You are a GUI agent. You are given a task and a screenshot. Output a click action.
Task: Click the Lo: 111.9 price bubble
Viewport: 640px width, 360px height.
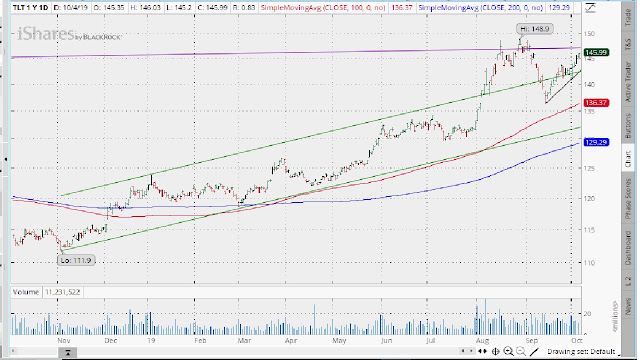pyautogui.click(x=76, y=260)
